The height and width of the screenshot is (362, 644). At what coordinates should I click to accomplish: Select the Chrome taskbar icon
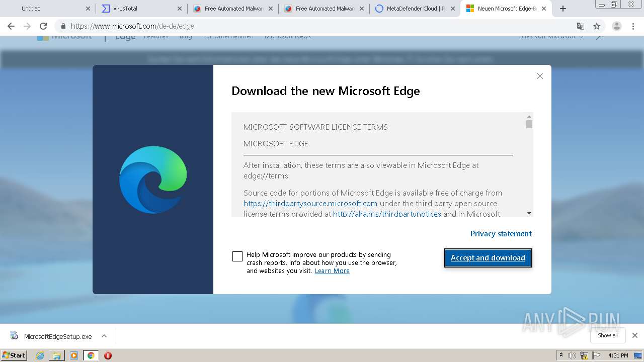91,355
